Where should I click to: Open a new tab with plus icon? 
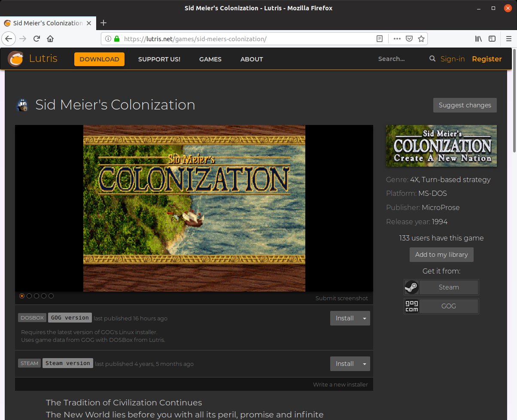pos(103,23)
